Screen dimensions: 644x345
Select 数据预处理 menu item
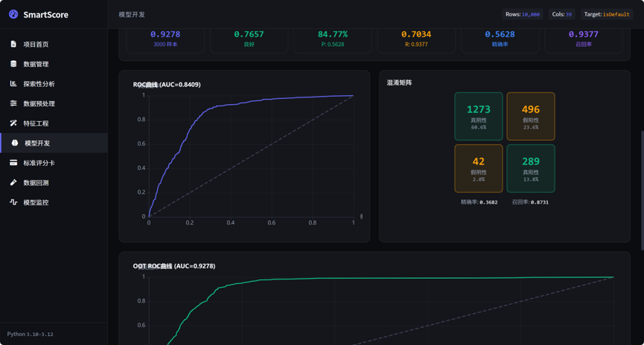[54, 103]
